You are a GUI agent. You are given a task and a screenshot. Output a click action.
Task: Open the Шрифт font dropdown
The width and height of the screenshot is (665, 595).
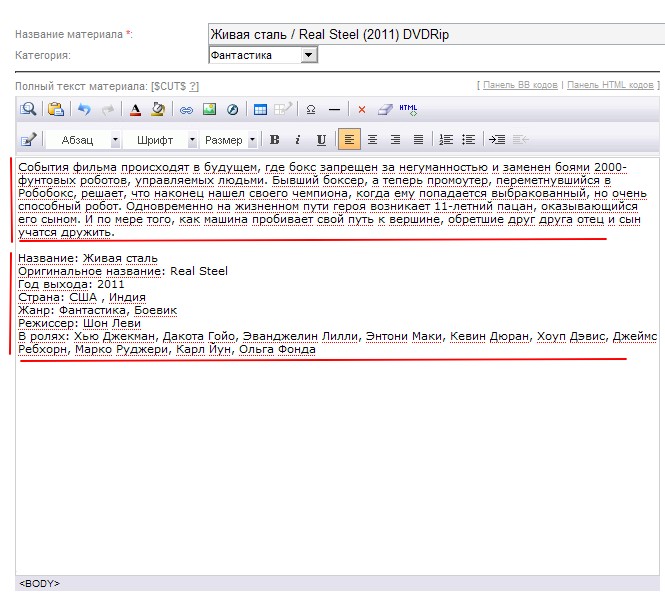coord(160,140)
